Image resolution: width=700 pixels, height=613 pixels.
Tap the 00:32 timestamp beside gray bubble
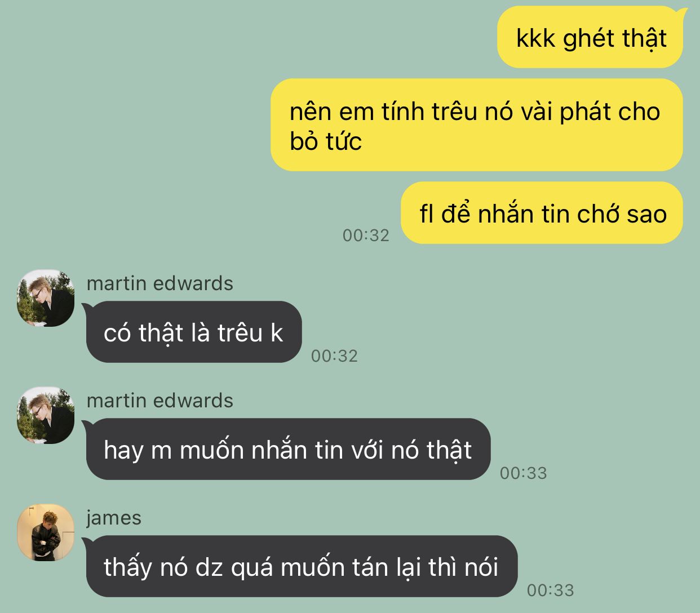335,356
